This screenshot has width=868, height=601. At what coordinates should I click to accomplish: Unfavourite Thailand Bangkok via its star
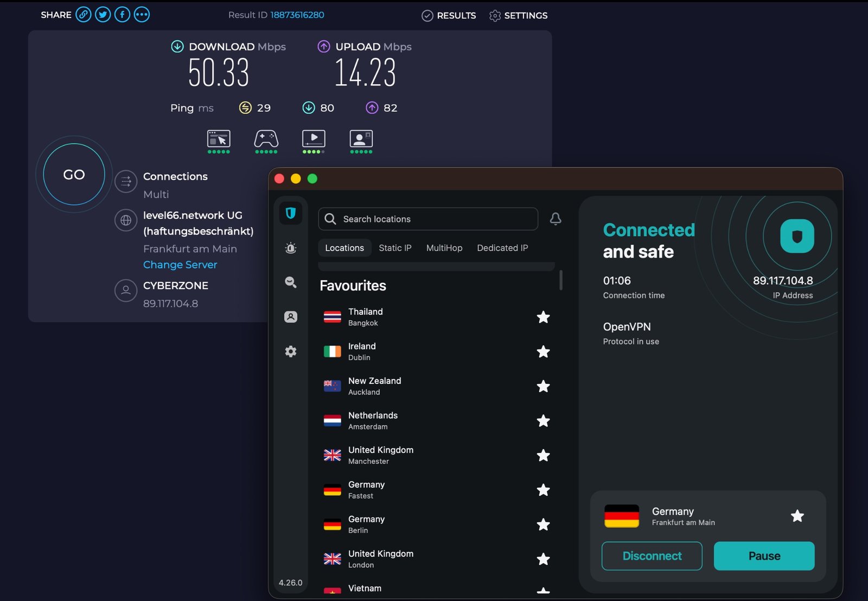point(543,317)
